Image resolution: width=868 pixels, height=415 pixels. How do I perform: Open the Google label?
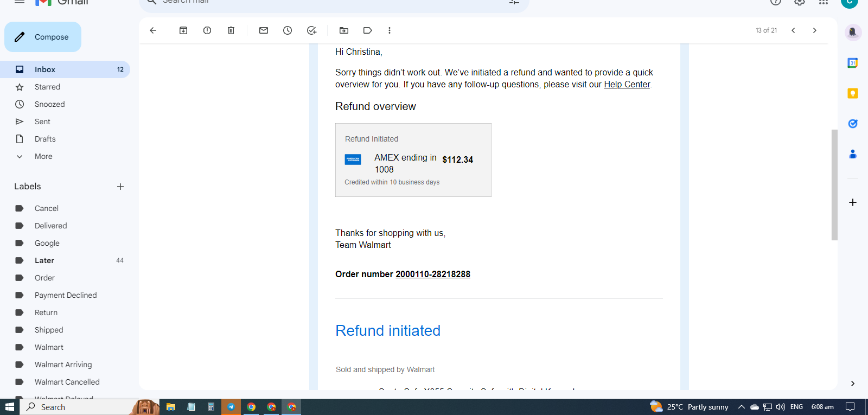pos(65,243)
